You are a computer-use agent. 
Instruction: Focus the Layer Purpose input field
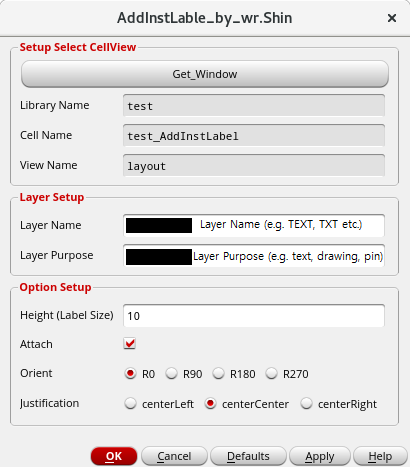click(x=254, y=256)
